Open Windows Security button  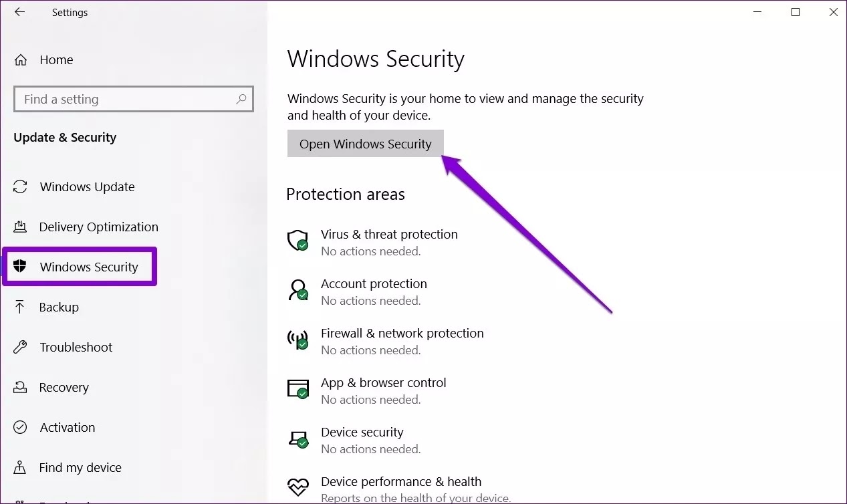click(366, 144)
